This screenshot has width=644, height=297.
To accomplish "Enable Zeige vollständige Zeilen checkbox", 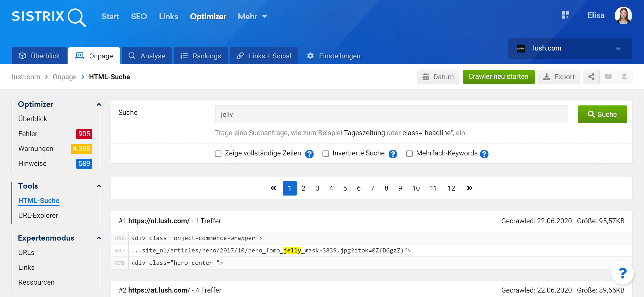I will 218,154.
